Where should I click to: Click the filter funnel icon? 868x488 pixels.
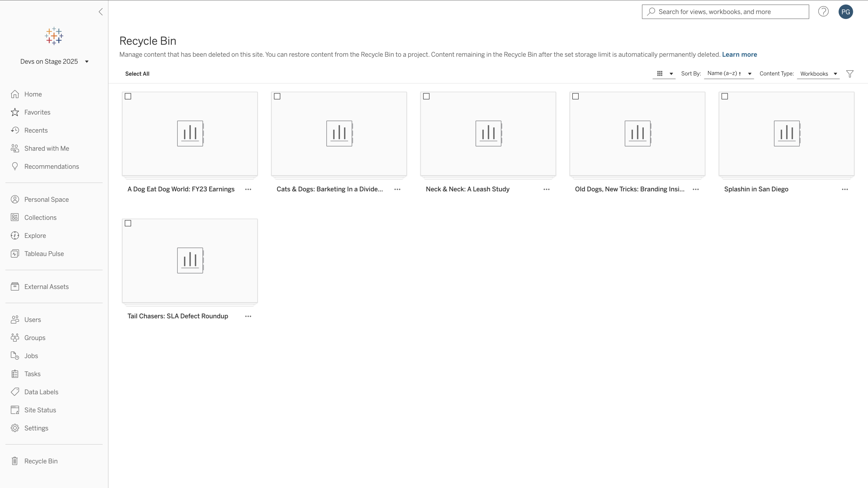[849, 74]
